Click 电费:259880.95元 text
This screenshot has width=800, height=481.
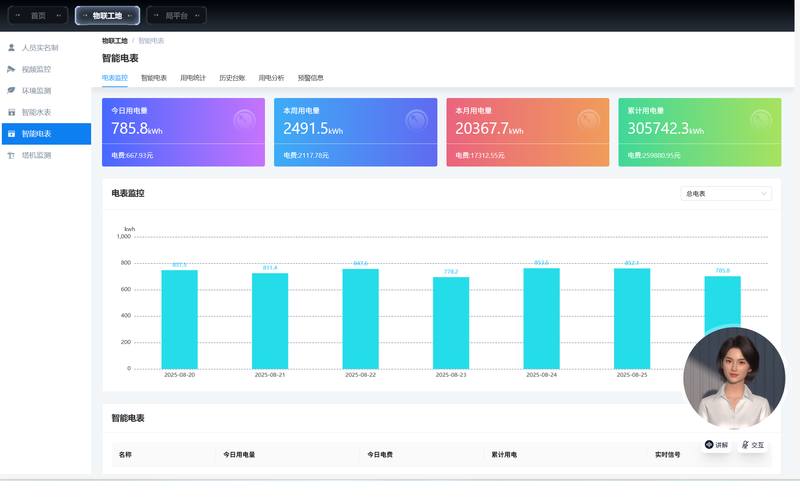[x=654, y=155]
